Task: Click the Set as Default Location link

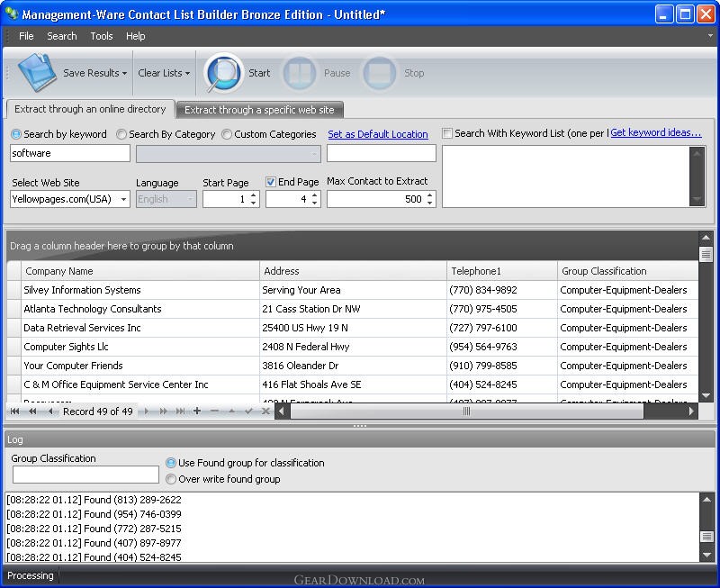Action: click(378, 134)
